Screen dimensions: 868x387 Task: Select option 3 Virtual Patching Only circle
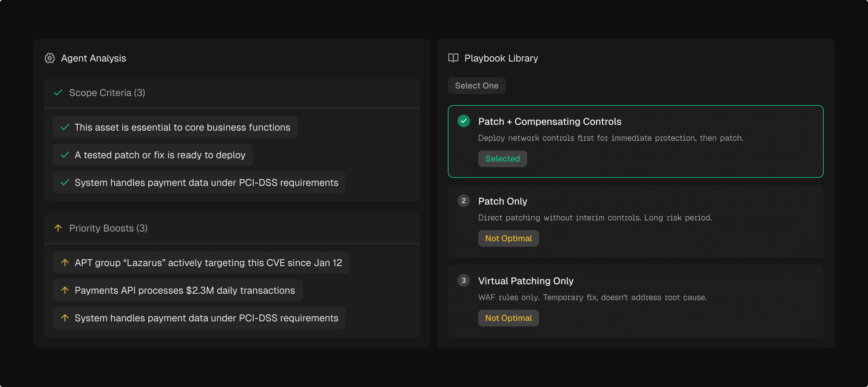pos(463,281)
